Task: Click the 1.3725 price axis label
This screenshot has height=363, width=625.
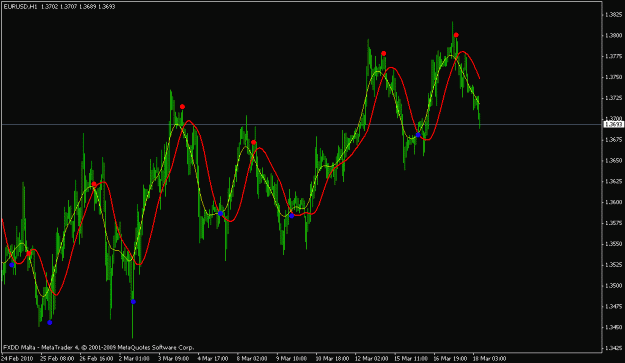Action: [x=613, y=98]
